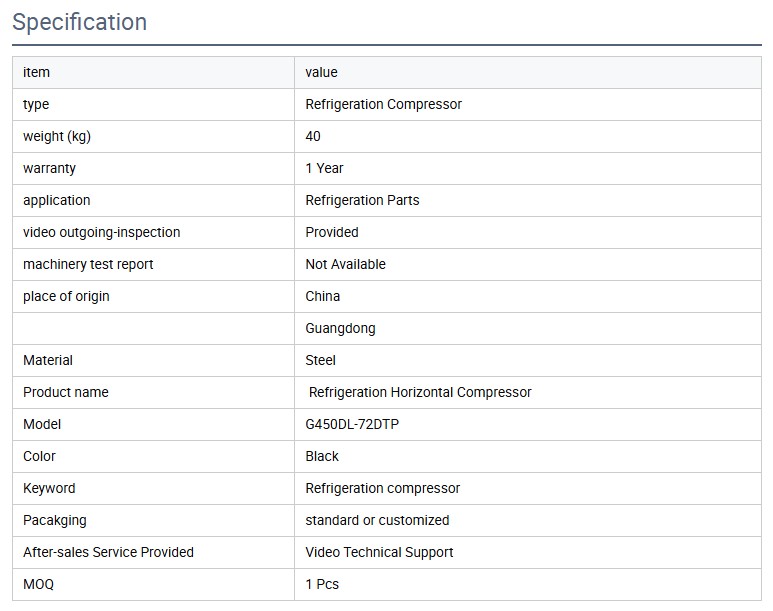773x611 pixels.
Task: Click the 'type' row label
Action: click(36, 105)
